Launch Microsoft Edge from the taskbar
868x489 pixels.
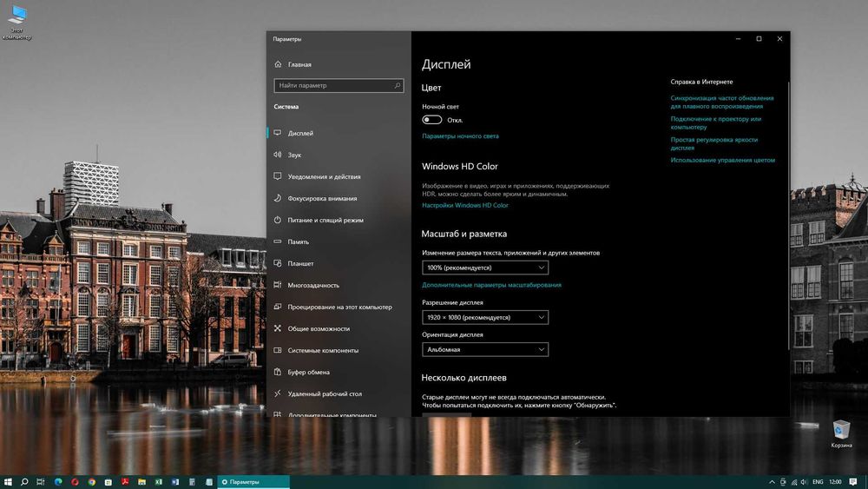click(58, 482)
